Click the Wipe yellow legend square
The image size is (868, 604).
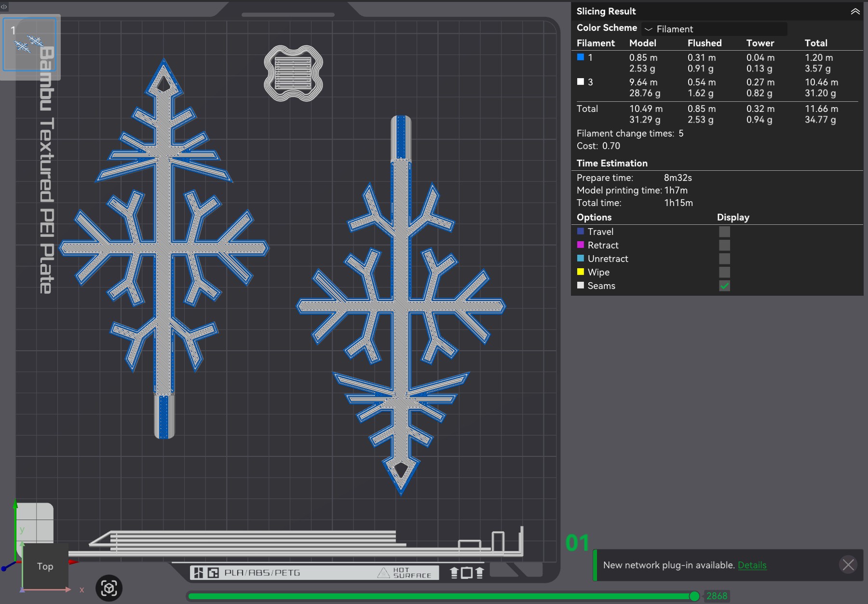click(x=581, y=272)
